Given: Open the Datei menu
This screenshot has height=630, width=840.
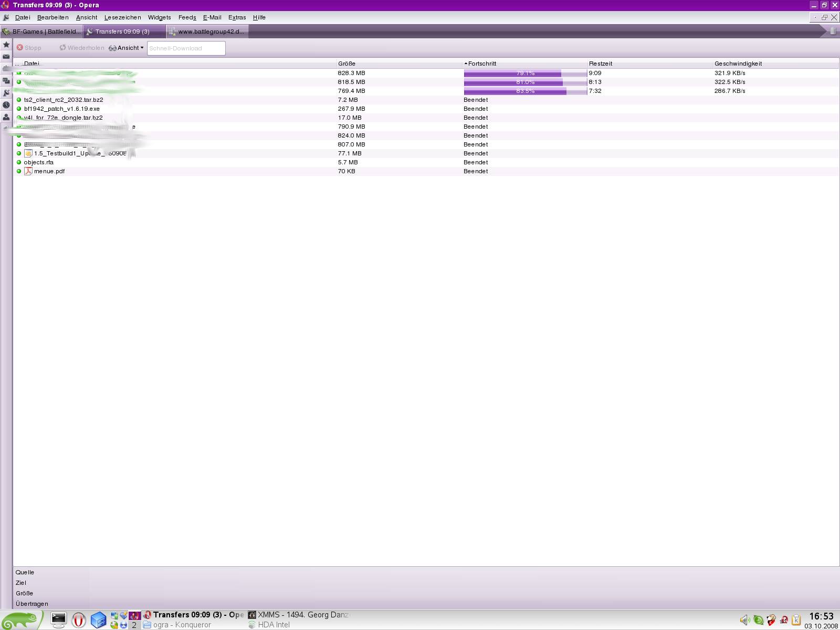Looking at the screenshot, I should (23, 17).
